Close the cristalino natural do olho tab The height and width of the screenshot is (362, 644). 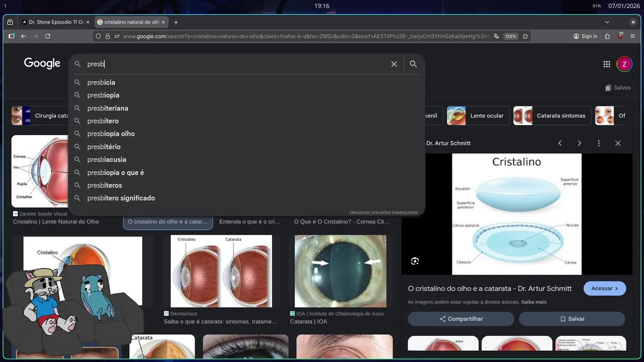(x=164, y=22)
